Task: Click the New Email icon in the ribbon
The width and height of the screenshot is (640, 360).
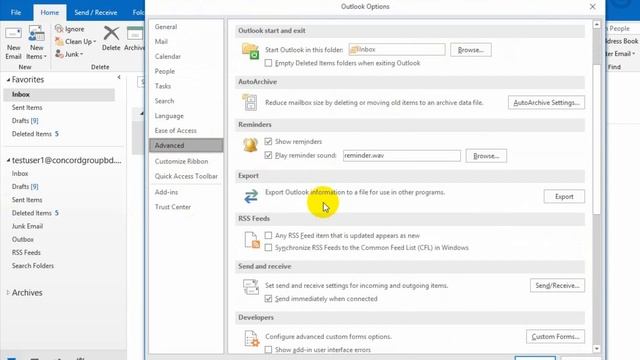Action: (13, 34)
